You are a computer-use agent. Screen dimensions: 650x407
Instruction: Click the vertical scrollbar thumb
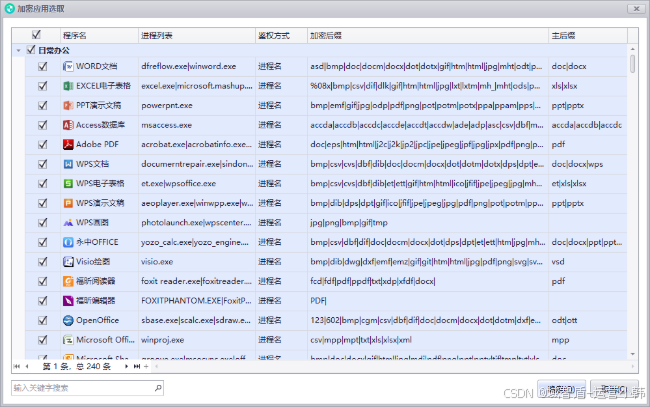[x=633, y=64]
